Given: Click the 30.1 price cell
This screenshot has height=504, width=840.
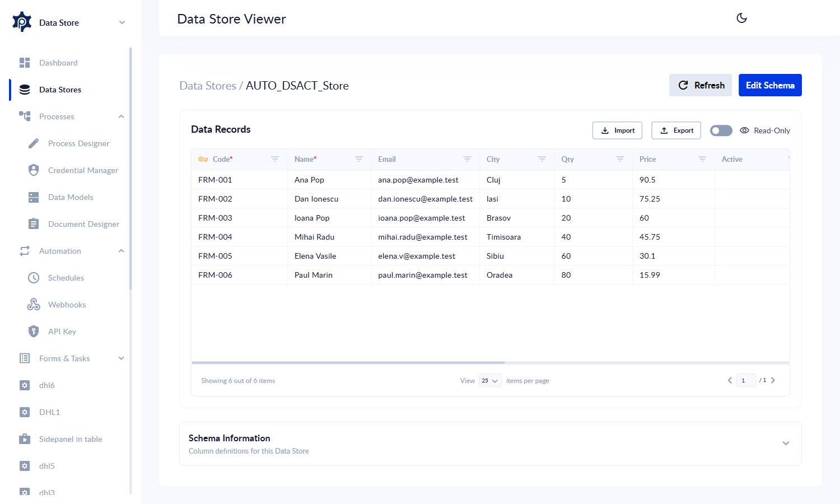Looking at the screenshot, I should (674, 256).
